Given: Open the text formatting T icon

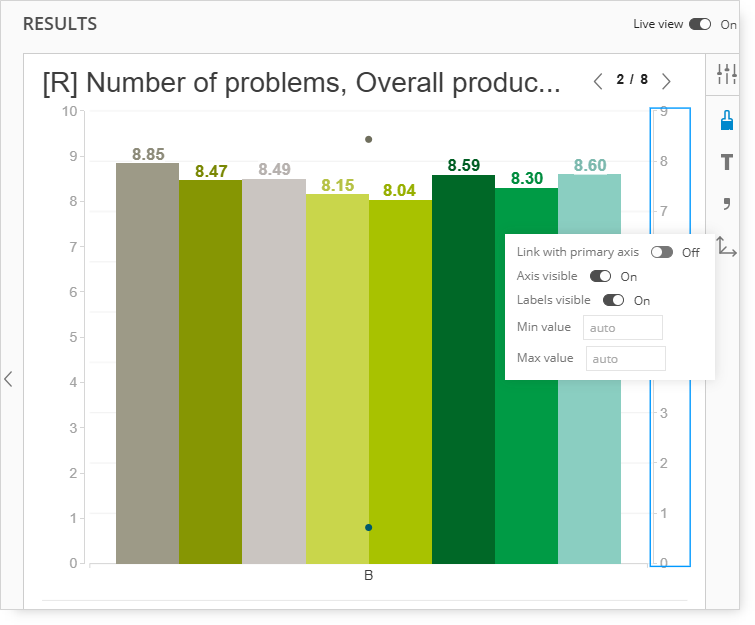Looking at the screenshot, I should coord(727,162).
